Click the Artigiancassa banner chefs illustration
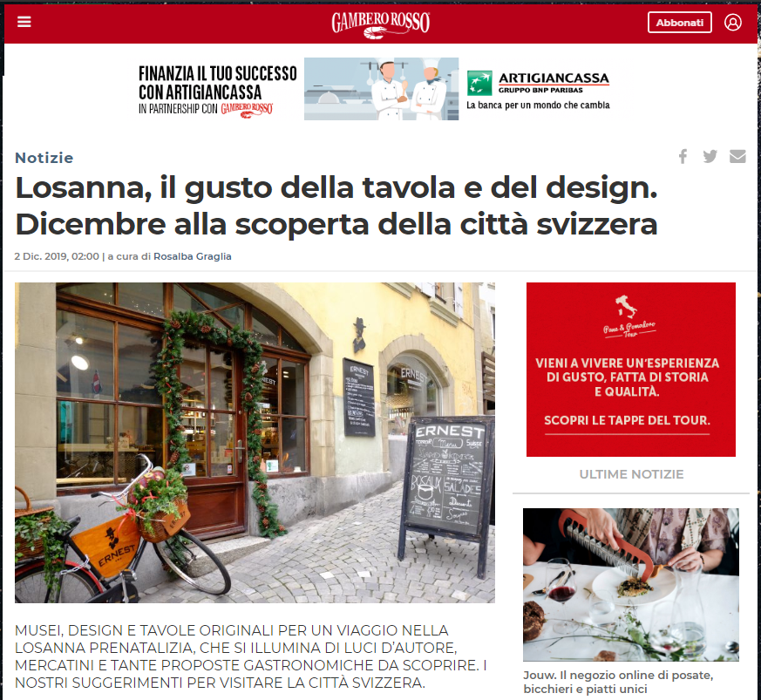 pos(381,89)
